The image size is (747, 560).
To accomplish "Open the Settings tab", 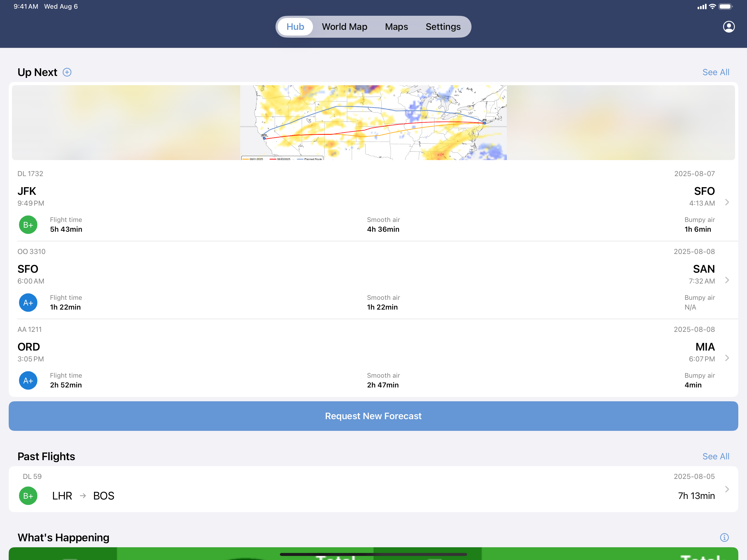I will click(x=443, y=27).
